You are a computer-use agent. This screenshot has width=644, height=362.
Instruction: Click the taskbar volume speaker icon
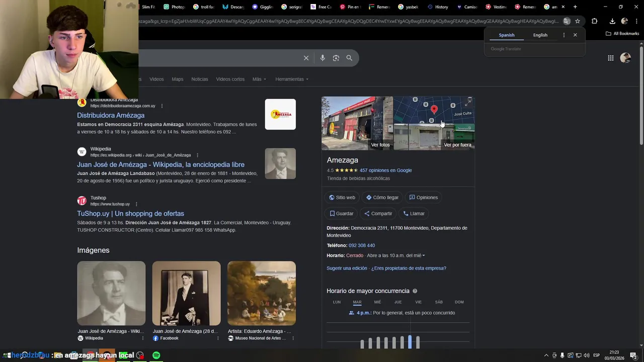click(x=587, y=355)
